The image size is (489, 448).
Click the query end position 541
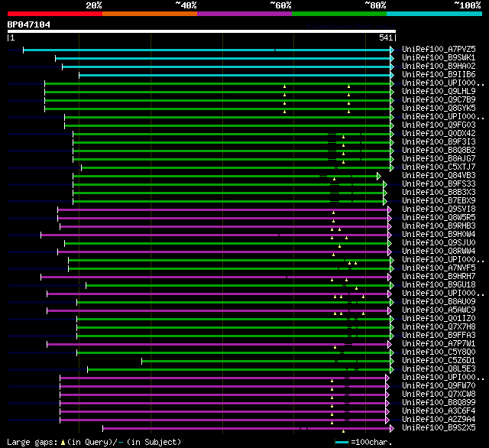click(x=386, y=37)
